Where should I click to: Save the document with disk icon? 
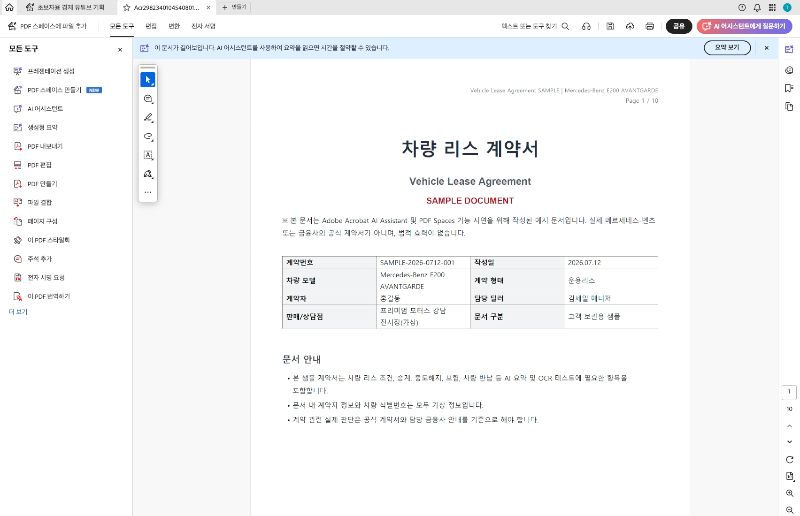tap(610, 26)
